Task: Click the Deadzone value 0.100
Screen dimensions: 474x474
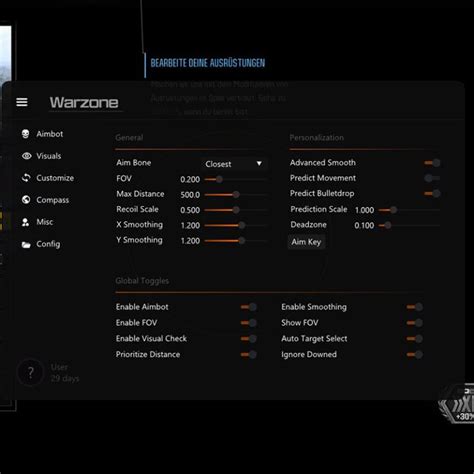Action: (x=364, y=225)
